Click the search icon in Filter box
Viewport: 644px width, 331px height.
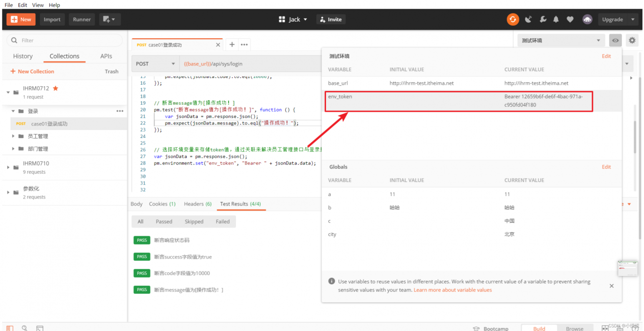(14, 40)
